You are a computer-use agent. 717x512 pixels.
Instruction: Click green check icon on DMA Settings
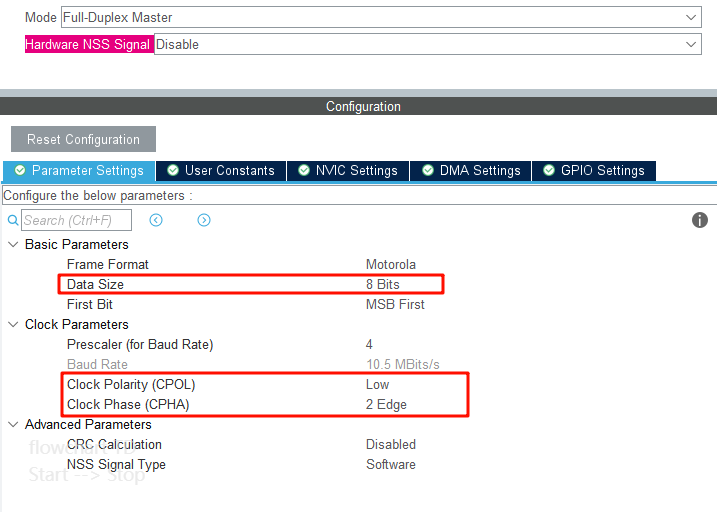[x=428, y=171]
